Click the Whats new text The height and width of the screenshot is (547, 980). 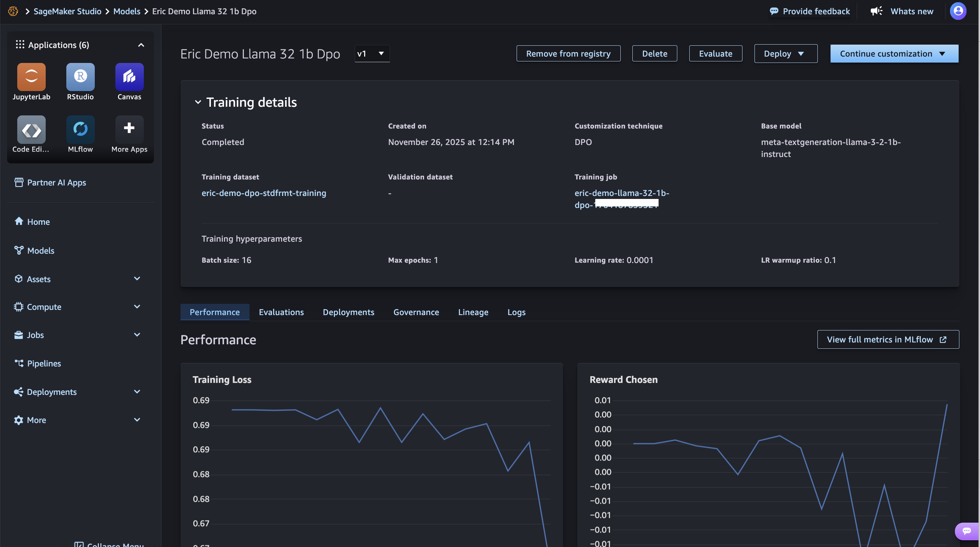[911, 11]
